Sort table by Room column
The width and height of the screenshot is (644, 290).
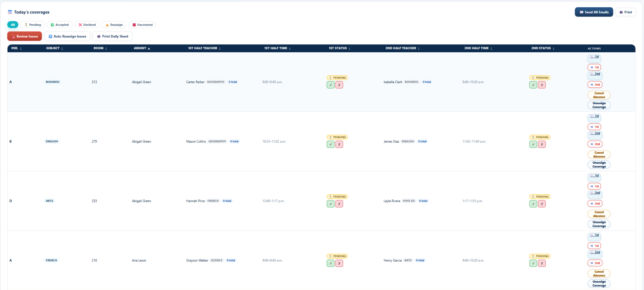coord(100,48)
